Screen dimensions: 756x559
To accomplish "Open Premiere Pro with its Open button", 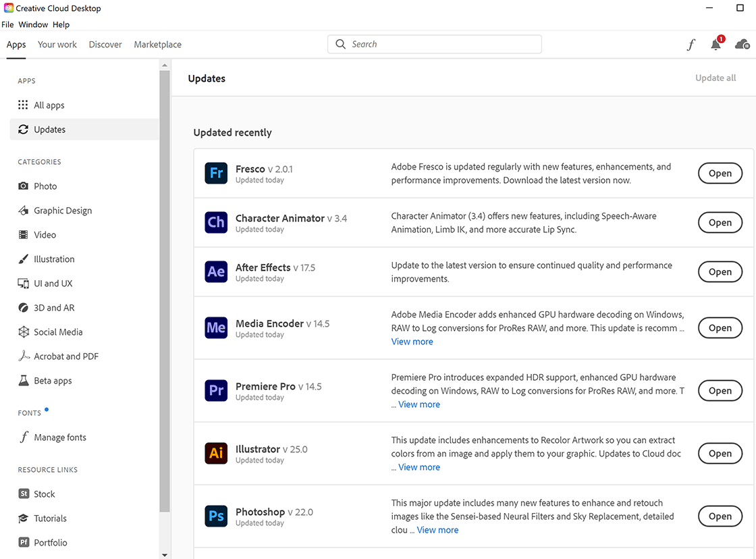I will tap(720, 391).
